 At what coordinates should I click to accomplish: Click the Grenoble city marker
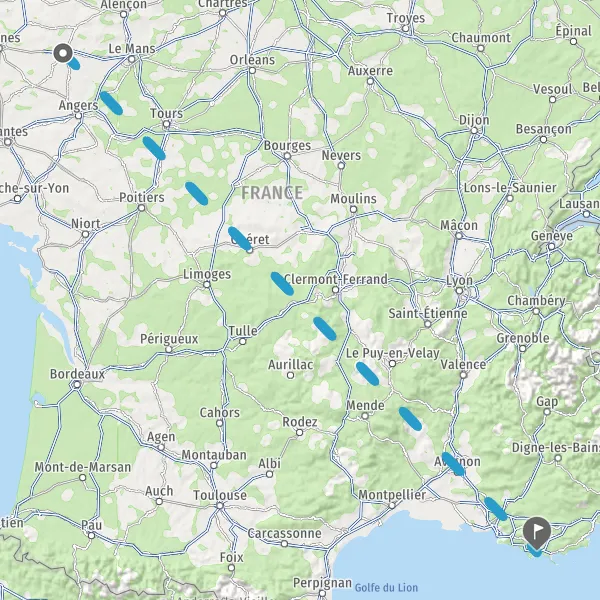click(522, 348)
